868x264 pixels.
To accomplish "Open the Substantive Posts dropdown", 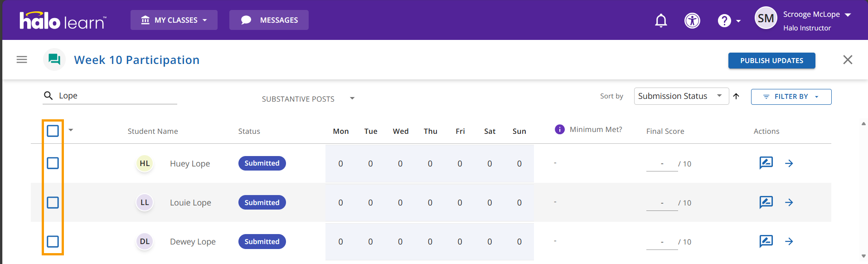I will coord(308,98).
